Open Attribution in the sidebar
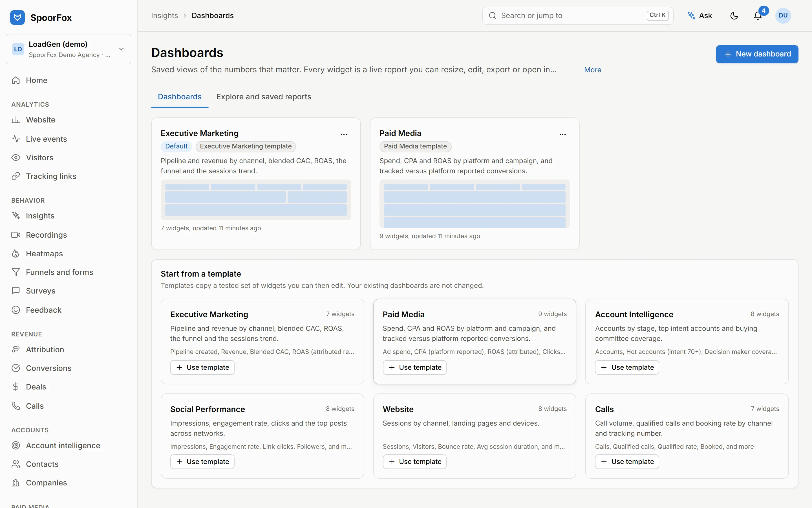This screenshot has height=508, width=812. pos(69,349)
